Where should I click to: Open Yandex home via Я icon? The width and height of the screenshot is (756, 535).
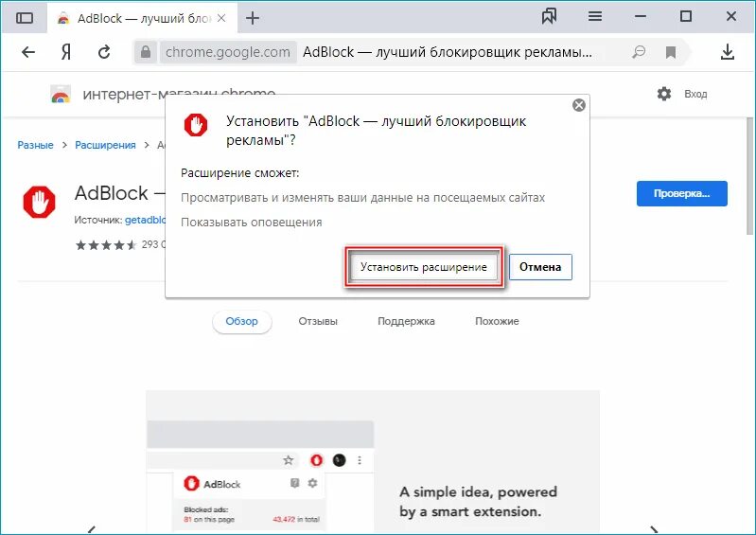pyautogui.click(x=66, y=52)
